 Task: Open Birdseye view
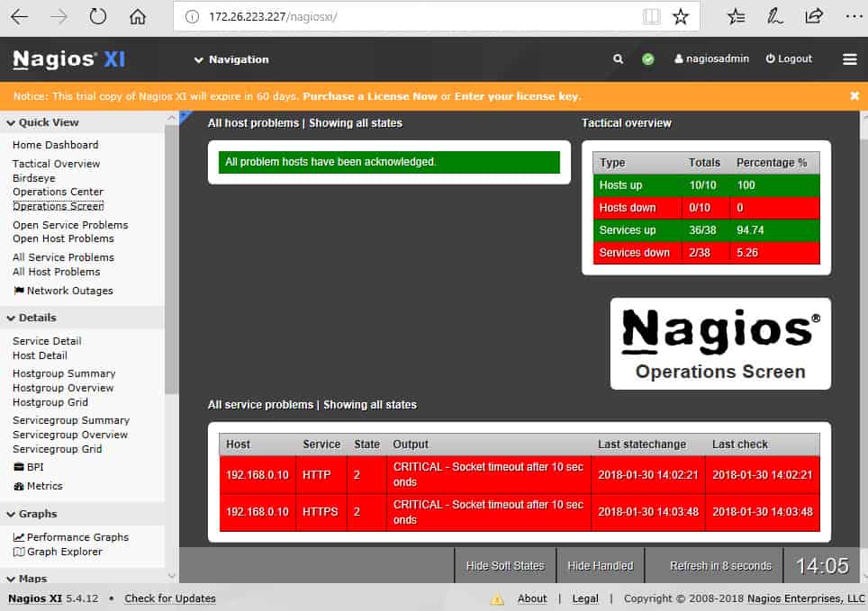coord(34,178)
